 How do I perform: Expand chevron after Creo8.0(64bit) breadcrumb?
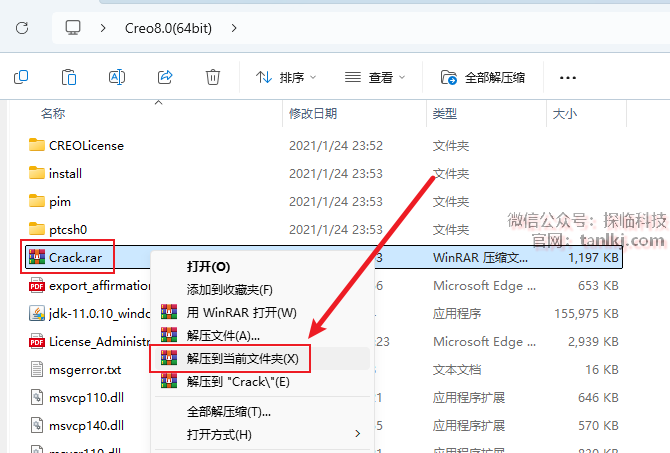coord(234,28)
